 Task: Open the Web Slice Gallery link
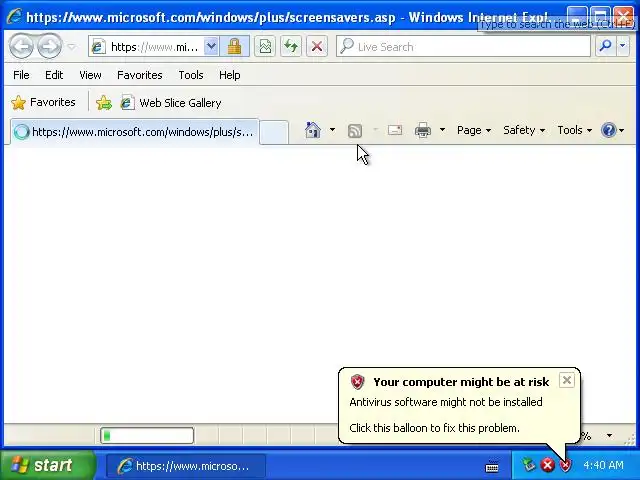click(x=171, y=103)
